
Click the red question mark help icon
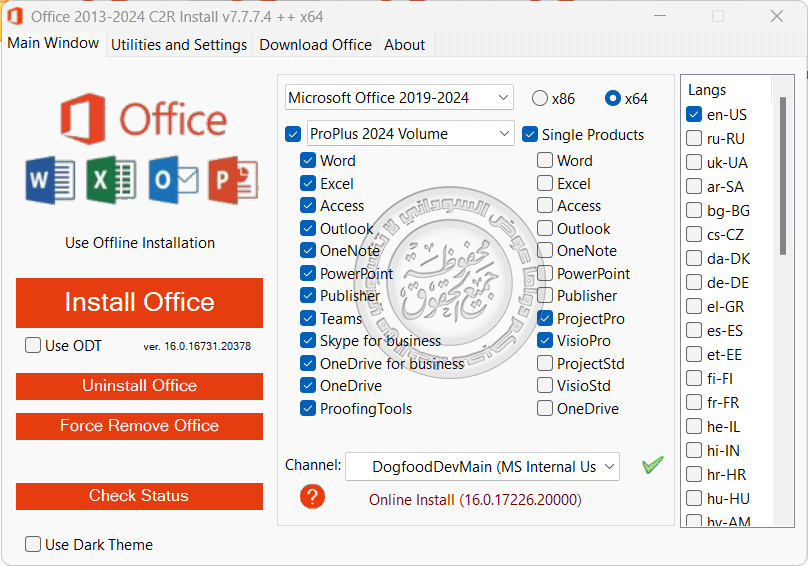point(313,497)
